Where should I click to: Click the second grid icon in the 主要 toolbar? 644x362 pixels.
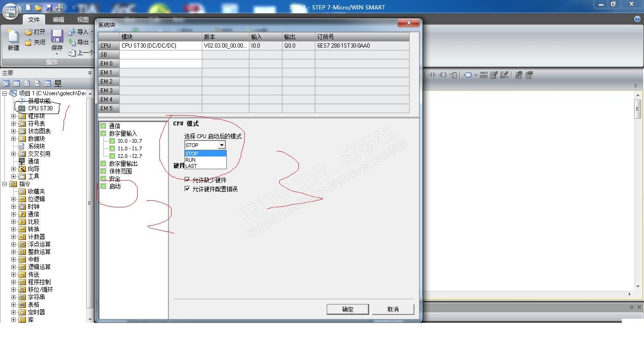(x=17, y=83)
